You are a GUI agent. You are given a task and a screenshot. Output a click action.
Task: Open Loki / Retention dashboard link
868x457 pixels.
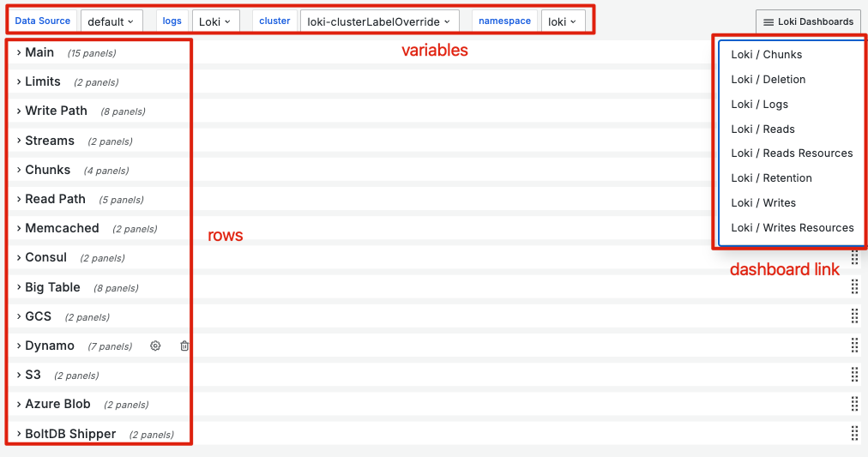[x=771, y=178]
